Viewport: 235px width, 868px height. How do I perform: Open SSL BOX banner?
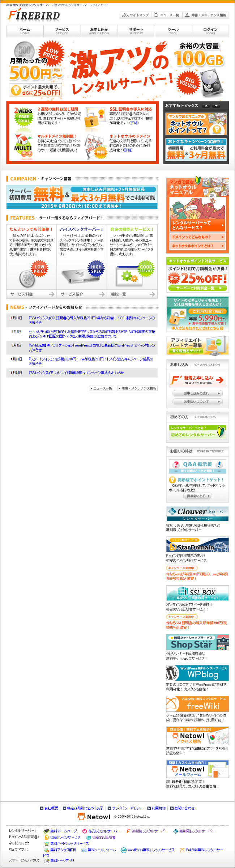pyautogui.click(x=197, y=593)
